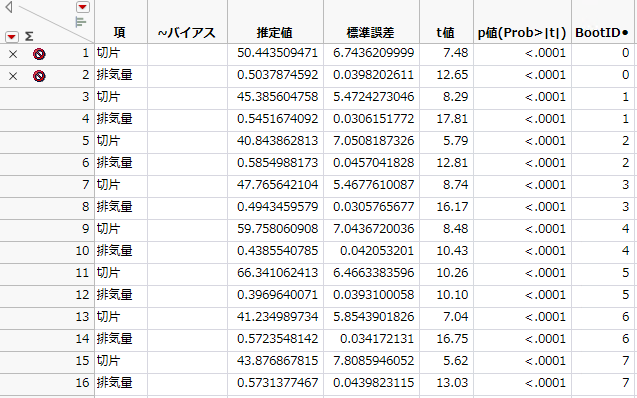The height and width of the screenshot is (398, 637).
Task: Select row number 16
Action: pyautogui.click(x=82, y=382)
